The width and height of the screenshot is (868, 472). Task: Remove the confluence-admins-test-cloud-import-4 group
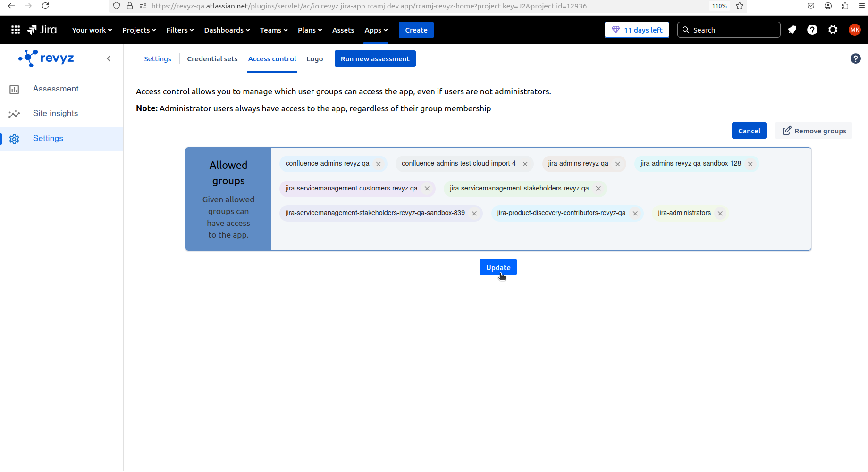click(525, 164)
